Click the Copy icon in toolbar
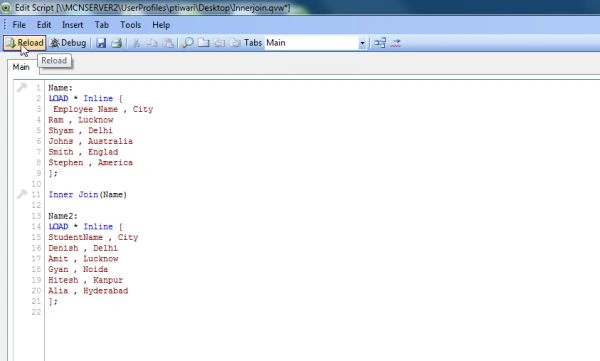Viewport: 600px width, 361px height. click(152, 43)
